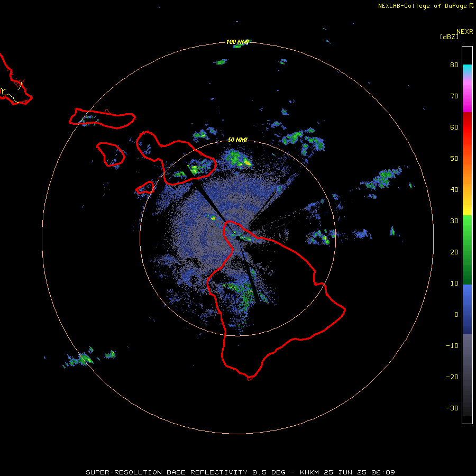This screenshot has width=476, height=476.
Task: Click the 50 dBZ scale label
Action: (x=454, y=159)
